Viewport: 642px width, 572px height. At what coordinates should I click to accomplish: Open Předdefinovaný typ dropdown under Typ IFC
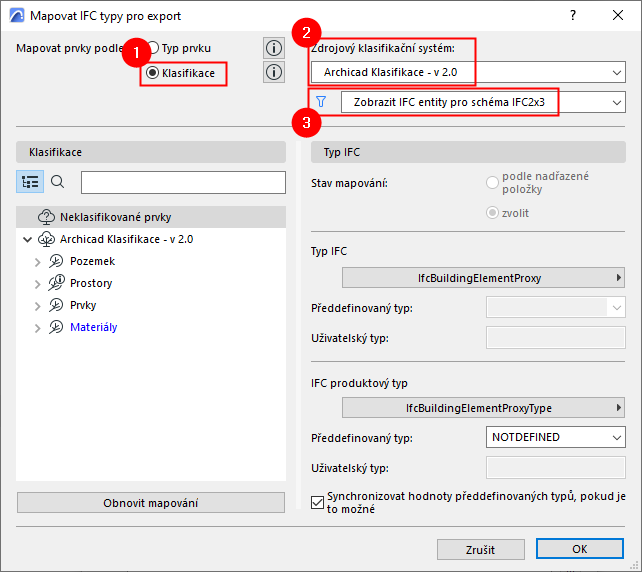tap(556, 307)
